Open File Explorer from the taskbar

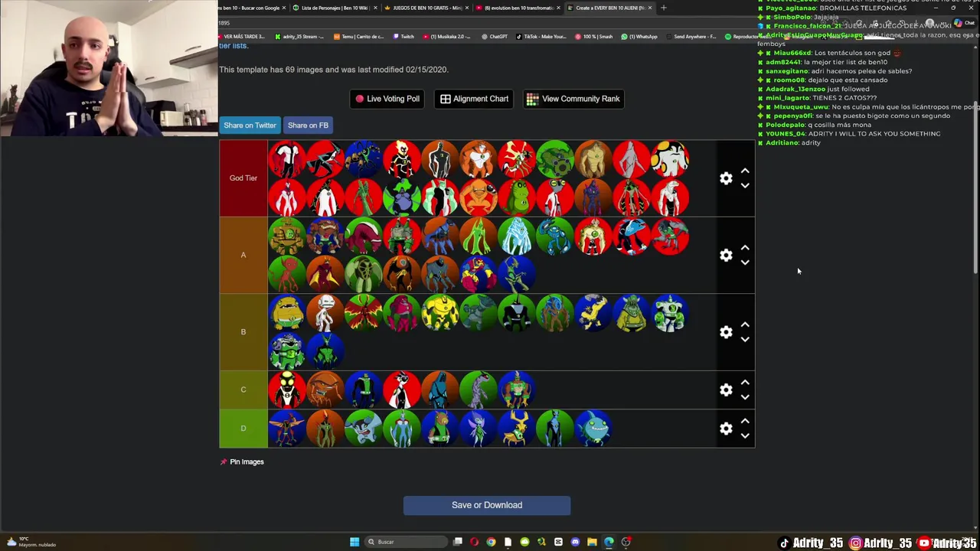point(592,542)
